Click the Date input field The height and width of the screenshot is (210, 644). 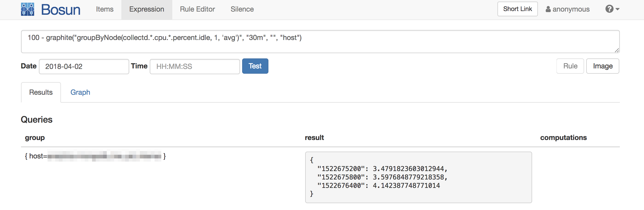84,66
